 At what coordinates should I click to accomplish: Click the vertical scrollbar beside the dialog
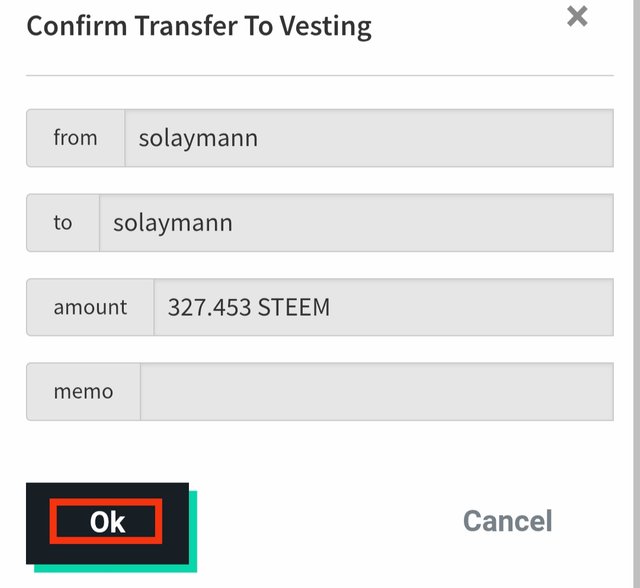pyautogui.click(x=636, y=294)
